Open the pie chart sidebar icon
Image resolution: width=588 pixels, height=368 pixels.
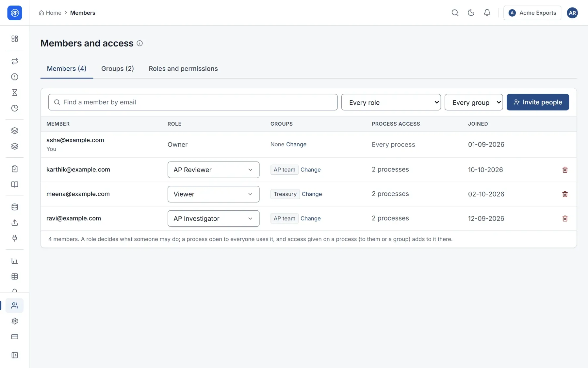coord(15,108)
